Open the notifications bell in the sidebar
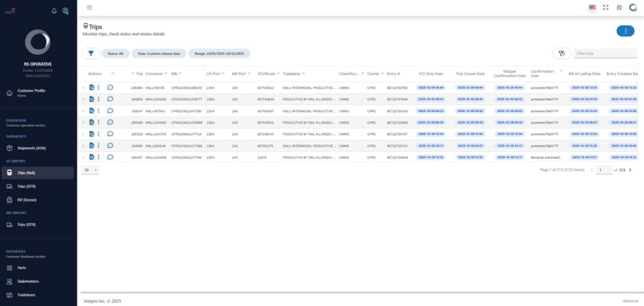The width and height of the screenshot is (644, 306). pyautogui.click(x=54, y=11)
